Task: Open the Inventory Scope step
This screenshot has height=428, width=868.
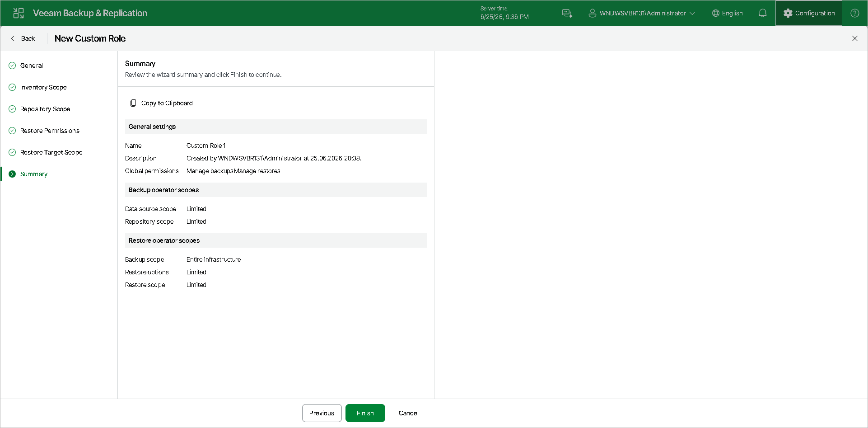Action: tap(43, 87)
